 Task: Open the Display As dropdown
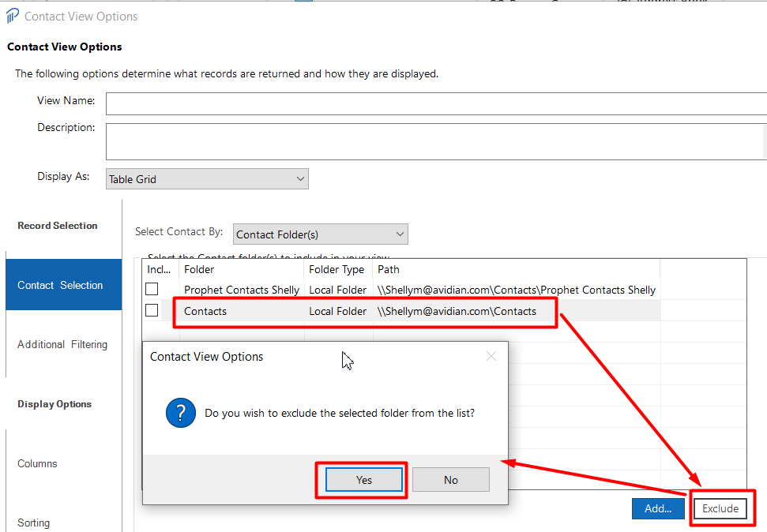[x=207, y=179]
